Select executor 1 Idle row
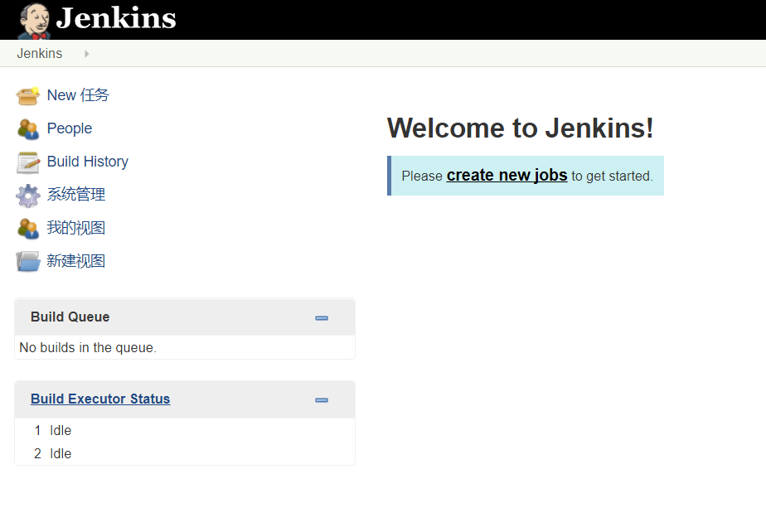Viewport: 766px width, 532px height. coord(185,430)
